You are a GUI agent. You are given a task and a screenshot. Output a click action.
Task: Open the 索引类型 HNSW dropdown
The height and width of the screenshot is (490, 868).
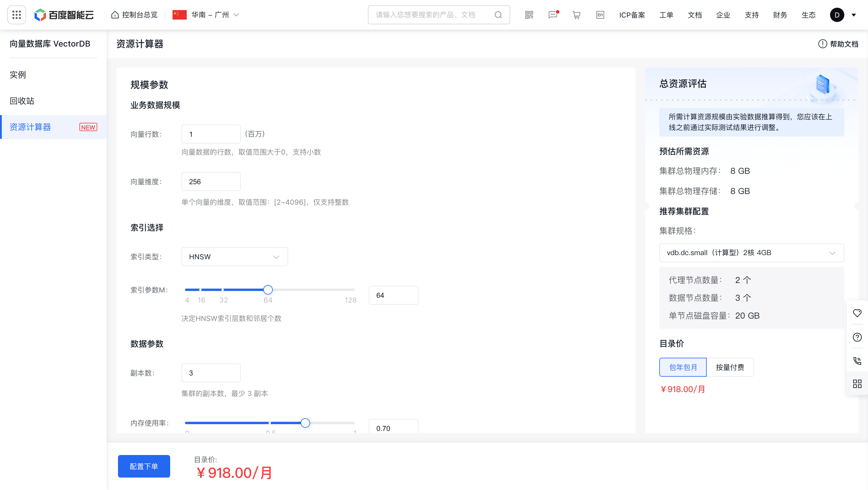pos(234,257)
